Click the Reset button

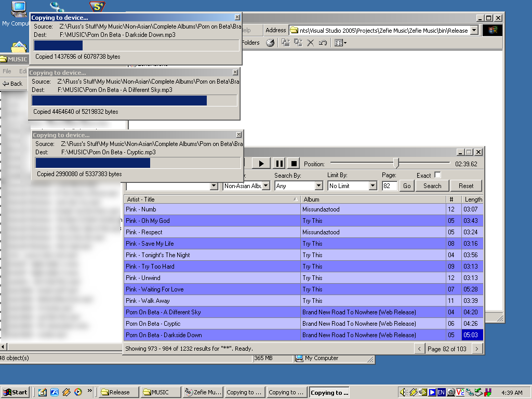point(465,186)
